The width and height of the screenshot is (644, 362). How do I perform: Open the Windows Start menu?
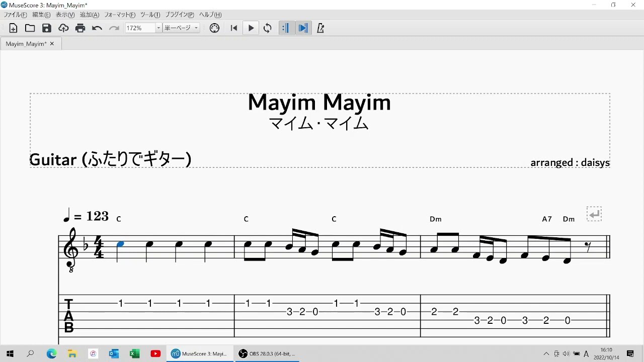pos(10,354)
